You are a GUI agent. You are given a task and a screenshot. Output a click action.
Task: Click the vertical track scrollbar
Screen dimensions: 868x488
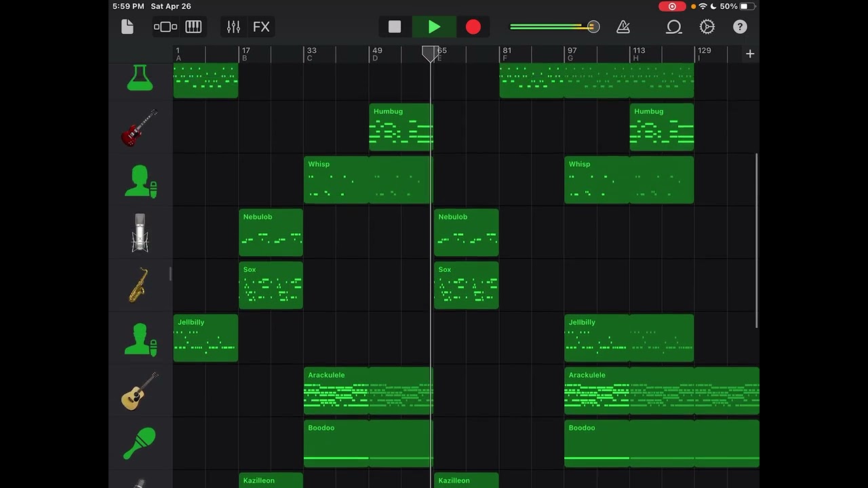point(757,241)
